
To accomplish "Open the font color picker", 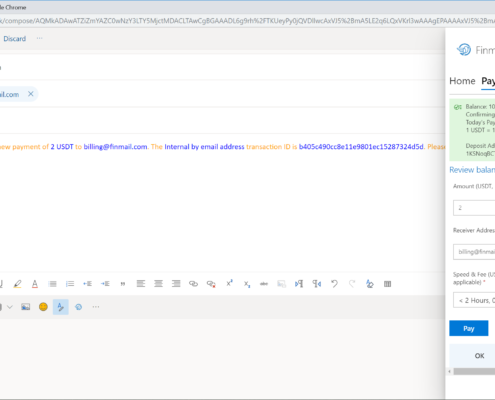I will [35, 284].
